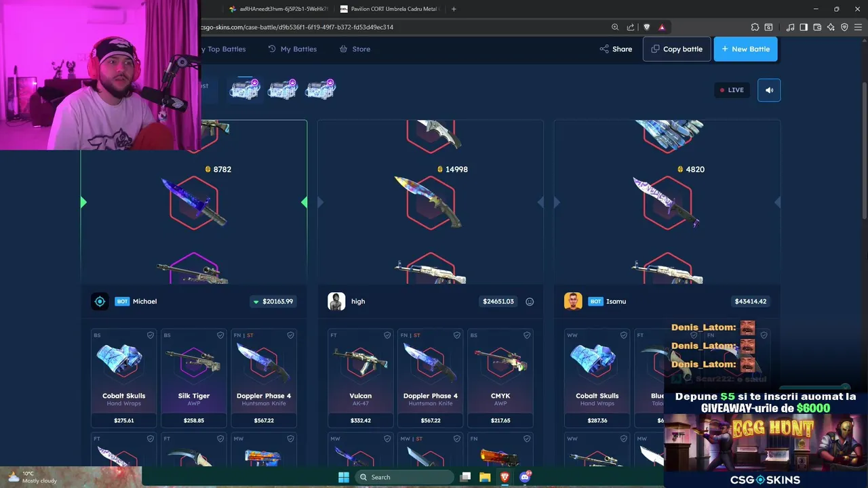Viewport: 868px width, 488px height.
Task: Click shield icon on Isamu's Cobalt Skulls card
Action: [624, 335]
